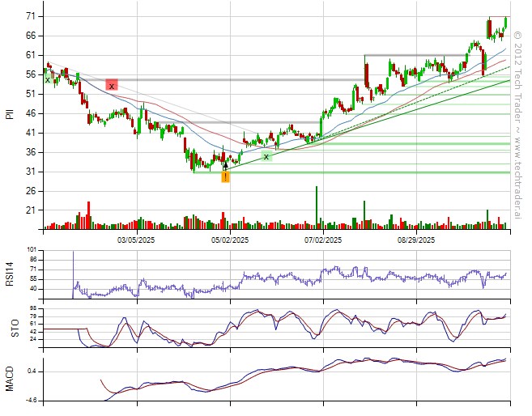Image resolution: width=532 pixels, height=416 pixels.
Task: Click the green x marker near 05/02/2025
Action: click(x=266, y=156)
